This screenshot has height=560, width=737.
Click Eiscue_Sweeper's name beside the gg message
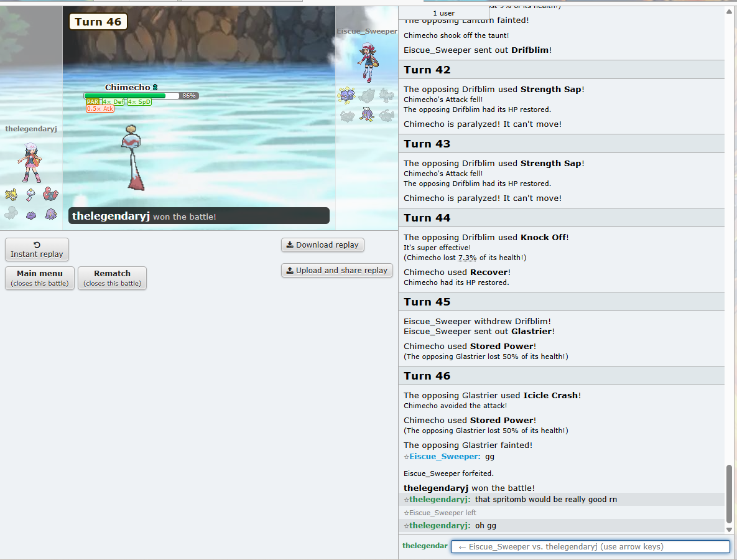coord(445,457)
